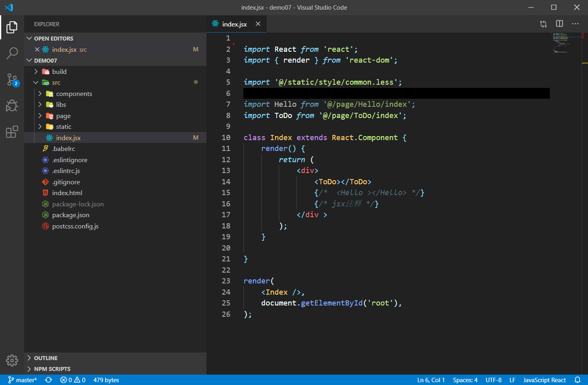588x385 pixels.
Task: Click the master* branch indicator
Action: tap(22, 380)
